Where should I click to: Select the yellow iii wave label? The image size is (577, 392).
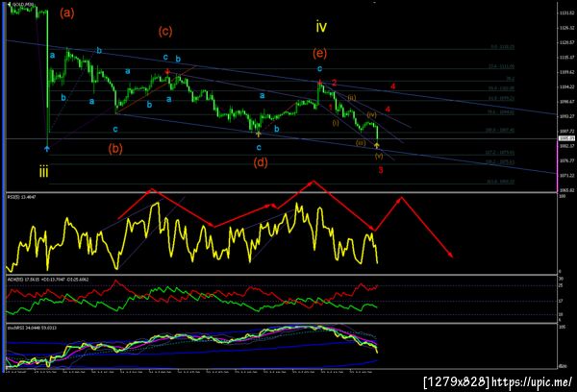point(44,172)
